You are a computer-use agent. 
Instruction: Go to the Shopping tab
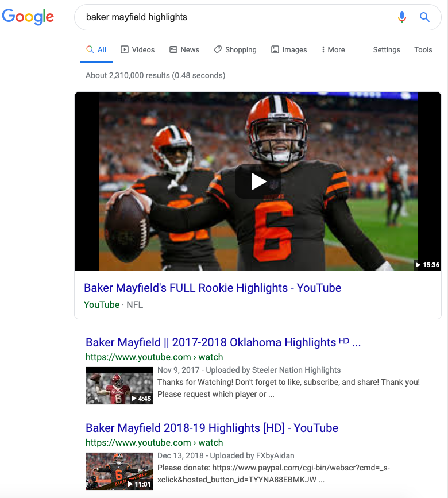235,50
